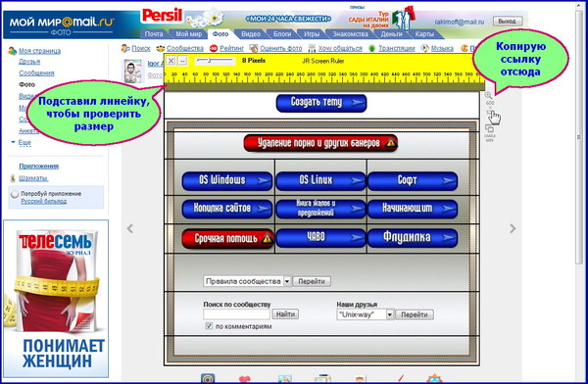Select the 'Попробуй приложение' radio button
Viewport: 588px width, 384px height.
tap(15, 194)
